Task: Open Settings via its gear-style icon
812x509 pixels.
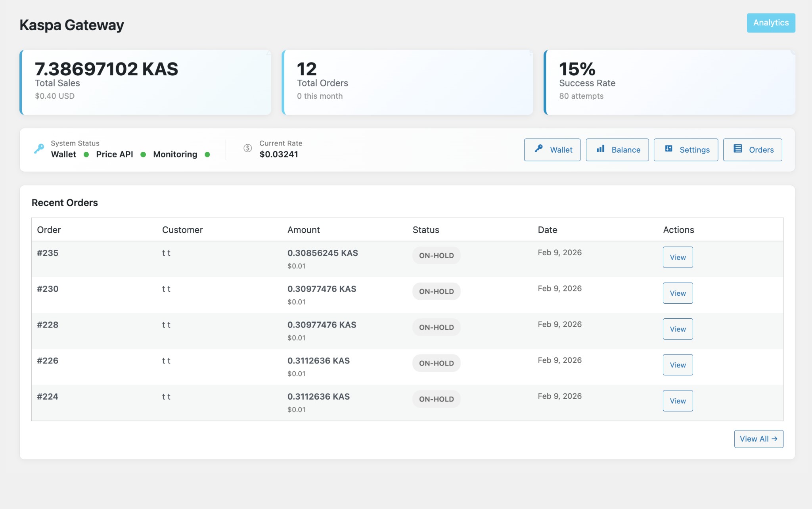Action: 669,149
